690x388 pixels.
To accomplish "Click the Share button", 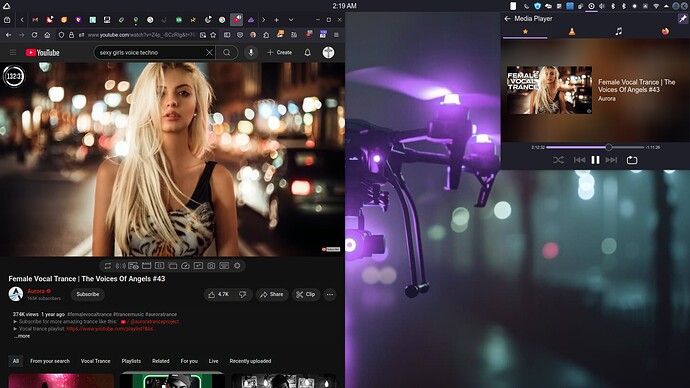I will pyautogui.click(x=272, y=294).
